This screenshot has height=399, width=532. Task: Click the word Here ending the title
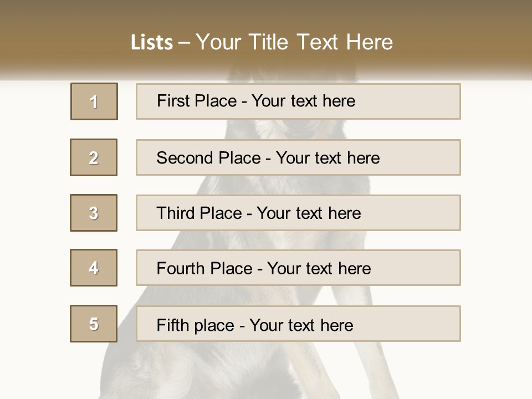click(369, 42)
